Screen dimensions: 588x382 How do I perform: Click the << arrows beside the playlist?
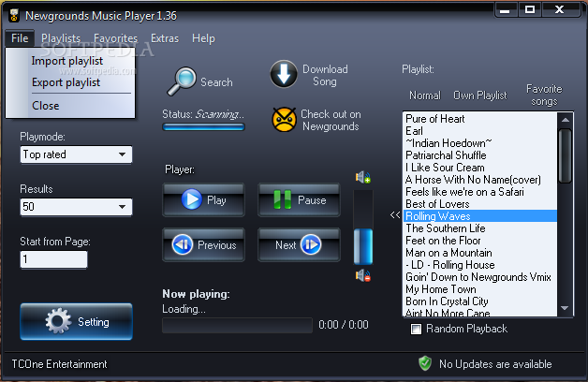395,215
